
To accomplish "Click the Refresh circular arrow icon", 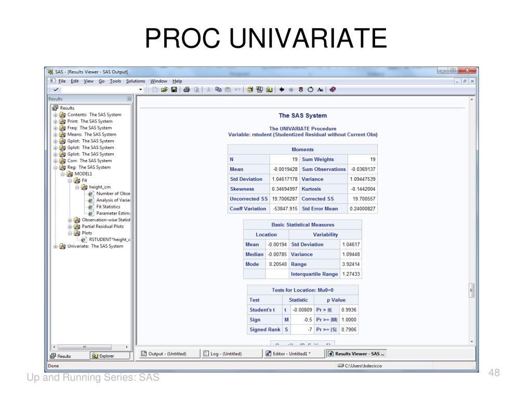I will click(x=310, y=89).
